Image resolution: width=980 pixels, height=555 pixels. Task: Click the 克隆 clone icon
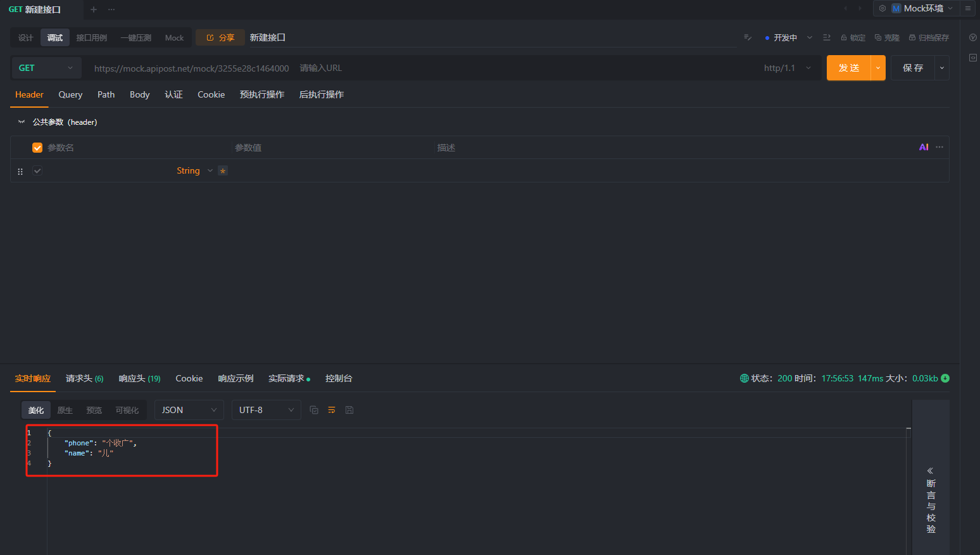click(878, 38)
